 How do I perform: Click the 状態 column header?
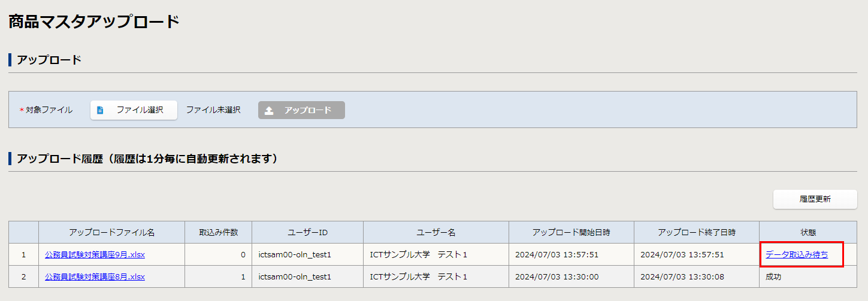click(807, 232)
